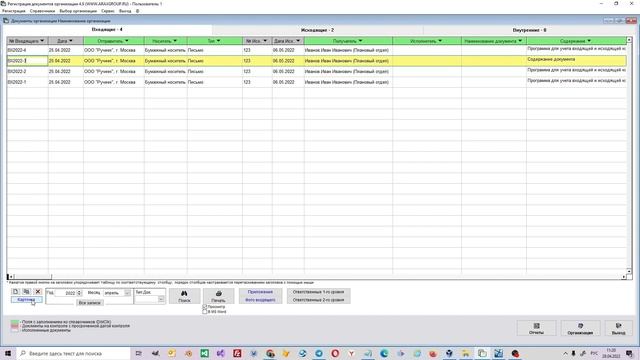Open the Исполнитель column filter arrow

tap(440, 41)
